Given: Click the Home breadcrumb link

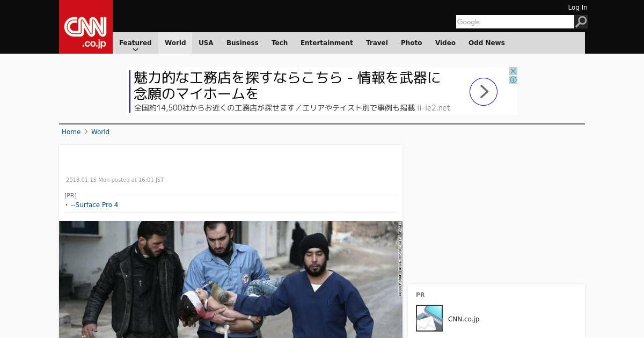Looking at the screenshot, I should [x=71, y=132].
